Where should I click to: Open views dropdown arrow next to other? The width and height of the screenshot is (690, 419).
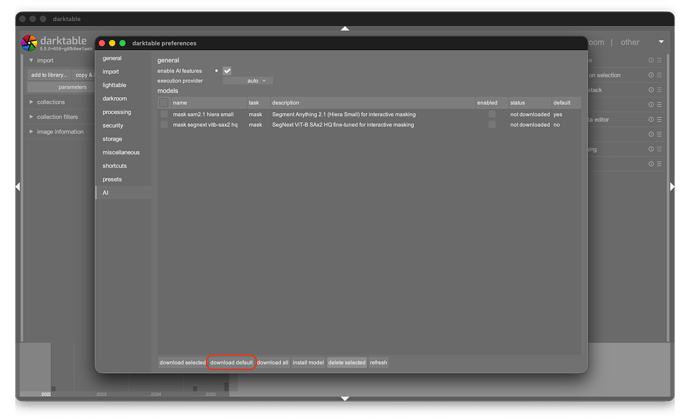pos(661,42)
